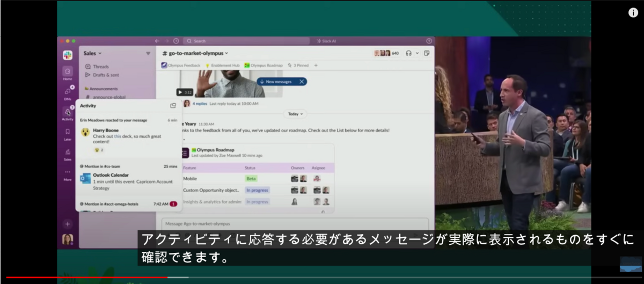Click In progress status for Custom Opportunity
Viewport: 644px width, 284px height.
coord(257,190)
